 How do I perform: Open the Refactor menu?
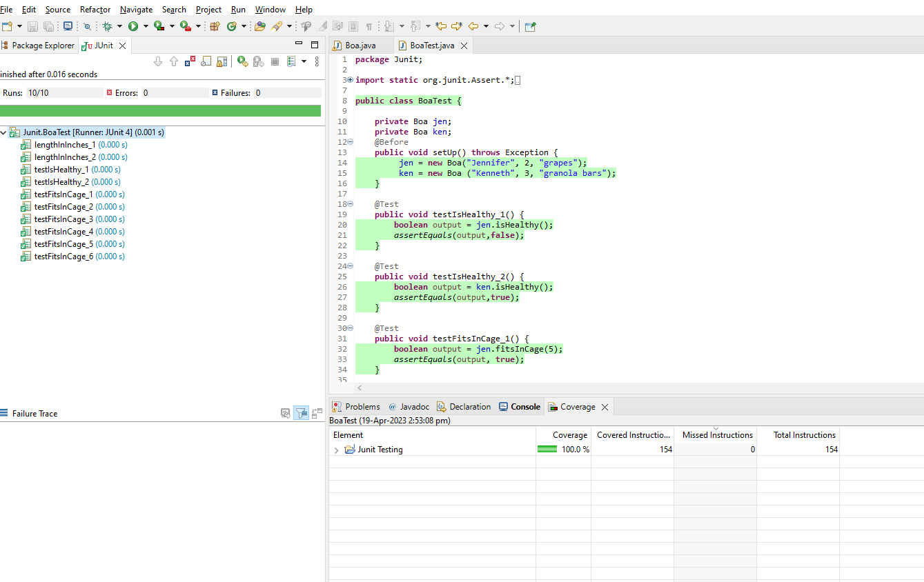point(95,10)
